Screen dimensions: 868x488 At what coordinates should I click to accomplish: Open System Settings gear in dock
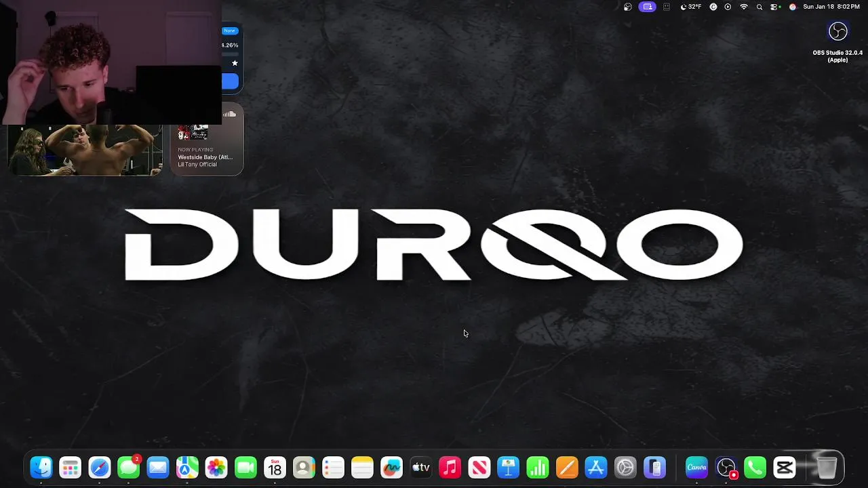625,468
